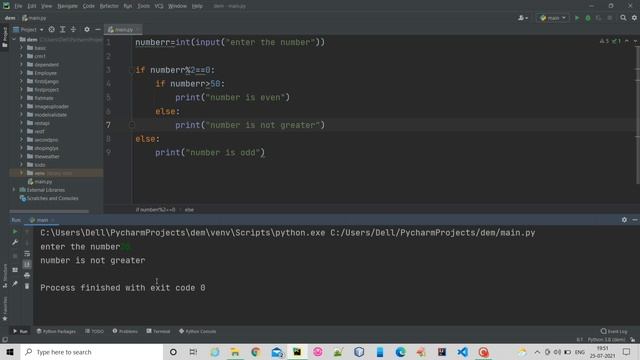The height and width of the screenshot is (360, 640).
Task: Toggle scroll to end icon in Run panel
Action: pyautogui.click(x=27, y=264)
